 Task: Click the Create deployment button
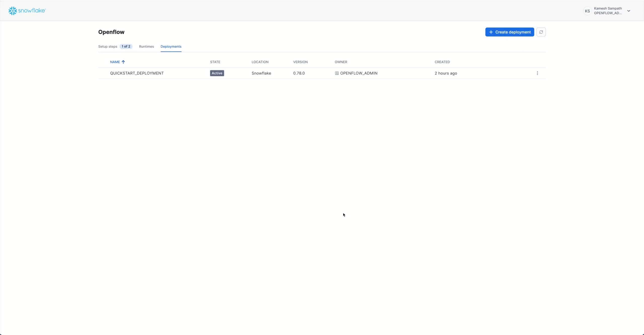[x=509, y=32]
